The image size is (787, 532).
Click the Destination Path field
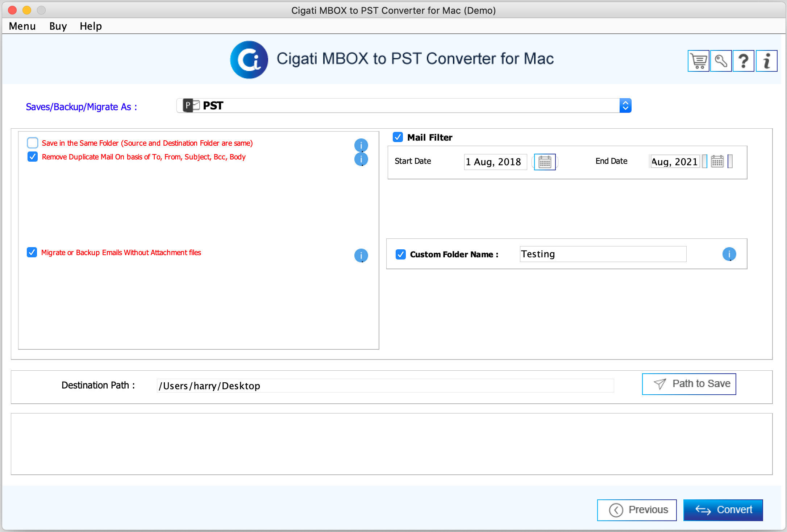[385, 386]
